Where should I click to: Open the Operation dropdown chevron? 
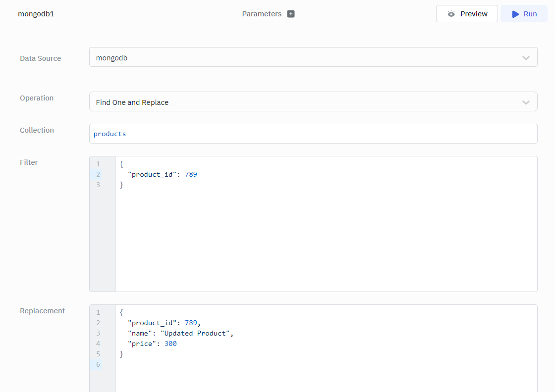click(526, 102)
